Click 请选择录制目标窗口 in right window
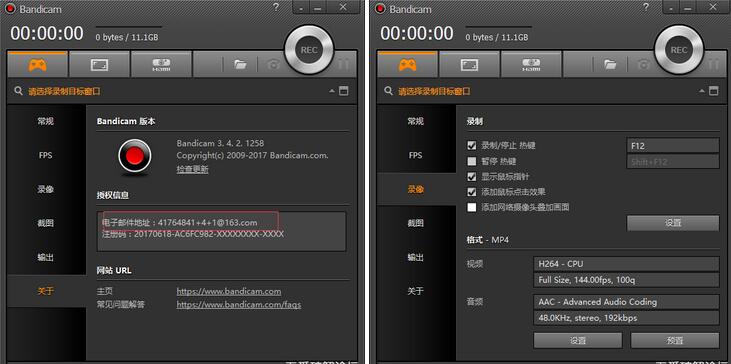The image size is (731, 364). click(x=434, y=91)
